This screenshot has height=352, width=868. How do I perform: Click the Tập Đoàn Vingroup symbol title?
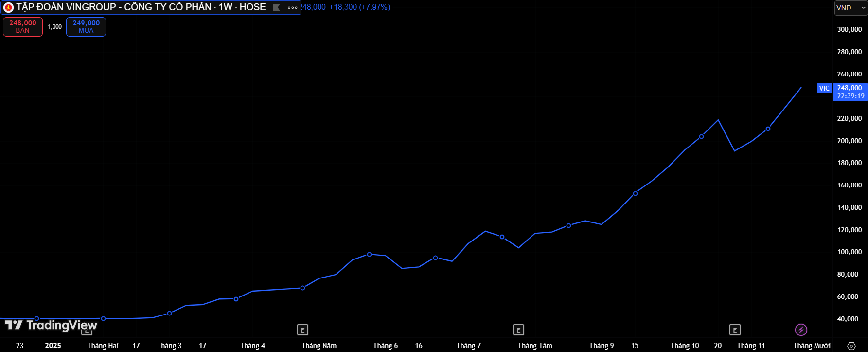pos(141,7)
